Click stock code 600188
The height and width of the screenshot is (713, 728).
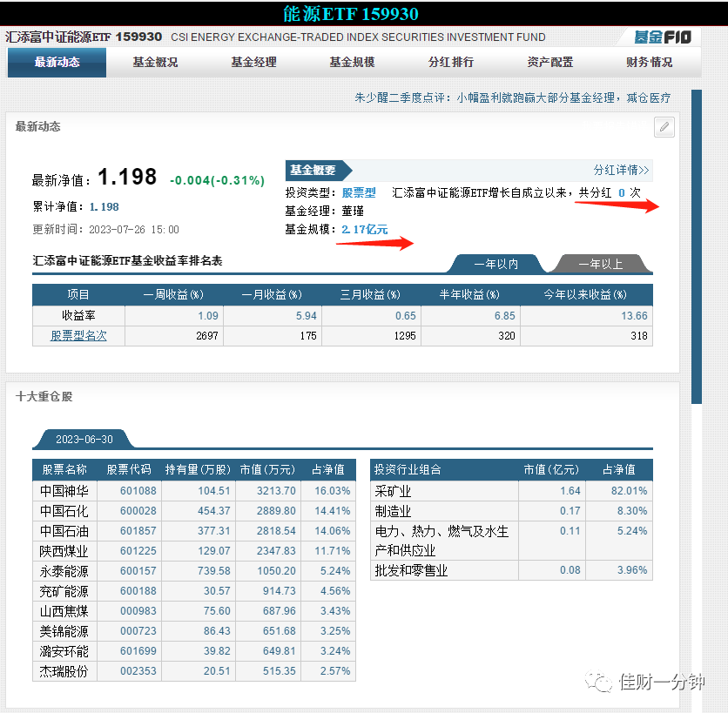tap(138, 591)
